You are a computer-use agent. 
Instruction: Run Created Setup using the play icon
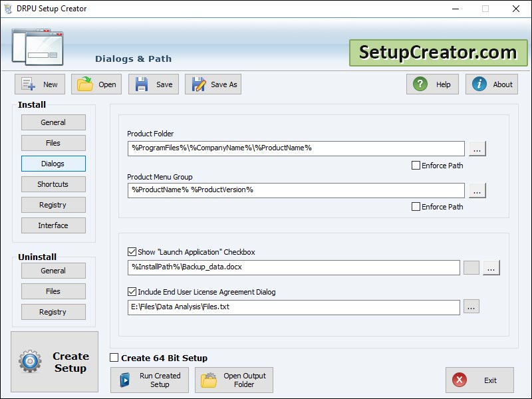point(124,380)
